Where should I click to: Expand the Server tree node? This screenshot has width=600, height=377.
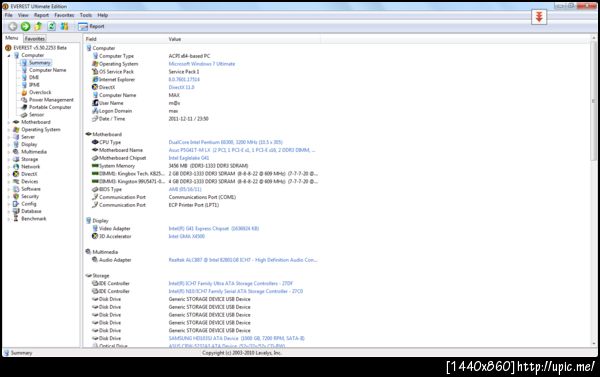(9, 137)
